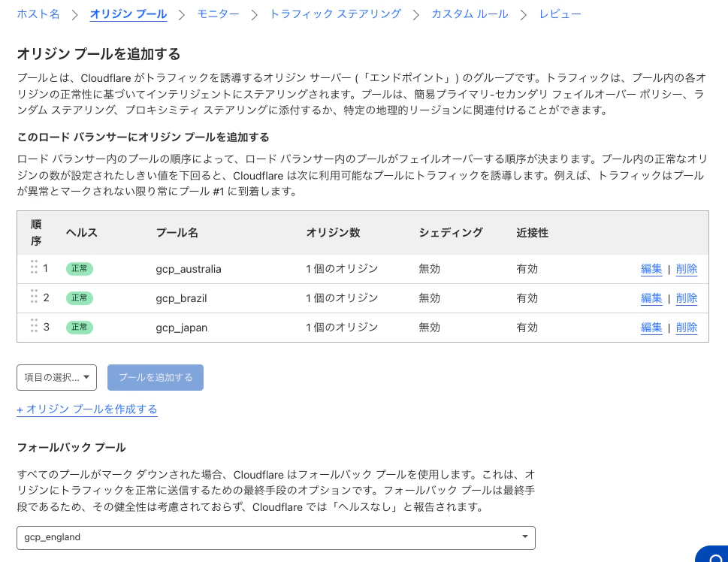
Task: Click the プールを追加する button
Action: [155, 377]
